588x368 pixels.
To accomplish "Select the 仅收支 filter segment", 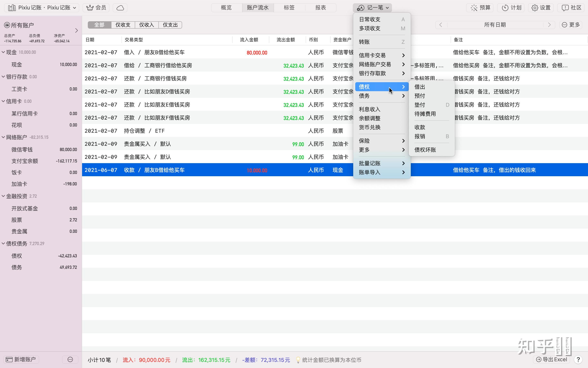I will (x=123, y=25).
